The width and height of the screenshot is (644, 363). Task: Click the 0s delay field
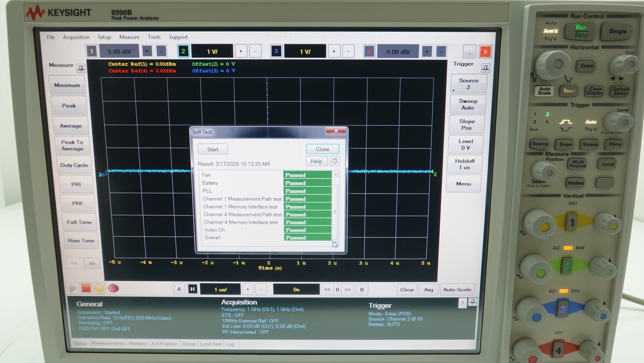[296, 289]
